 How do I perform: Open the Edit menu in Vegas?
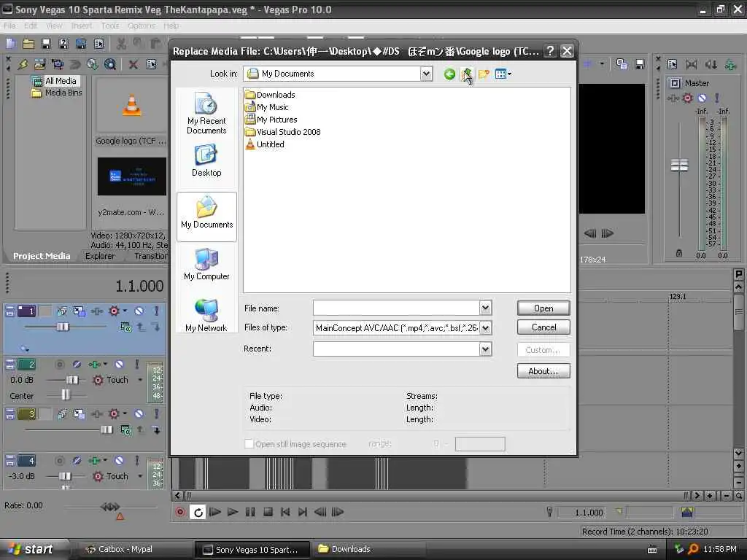(x=31, y=26)
